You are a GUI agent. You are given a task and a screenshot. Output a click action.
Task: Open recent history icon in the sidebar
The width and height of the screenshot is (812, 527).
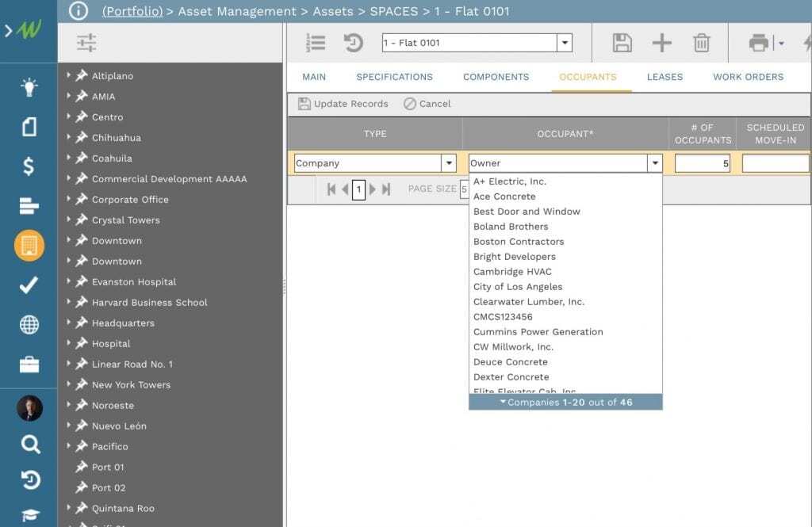[30, 480]
